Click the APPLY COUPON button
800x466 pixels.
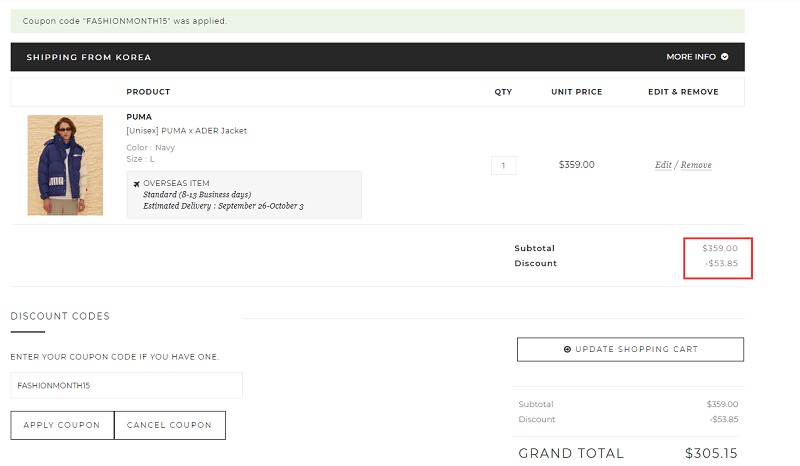click(62, 425)
